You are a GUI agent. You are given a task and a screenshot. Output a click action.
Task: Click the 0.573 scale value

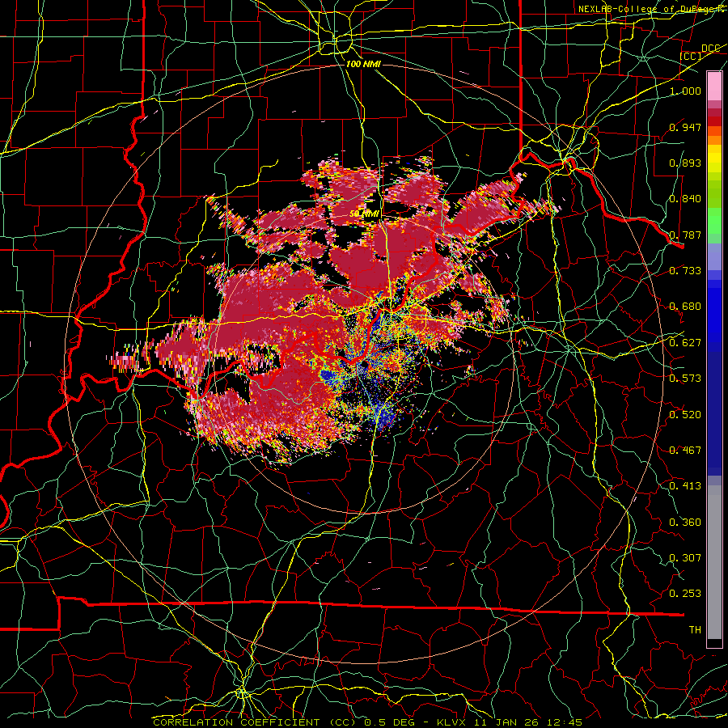click(685, 379)
